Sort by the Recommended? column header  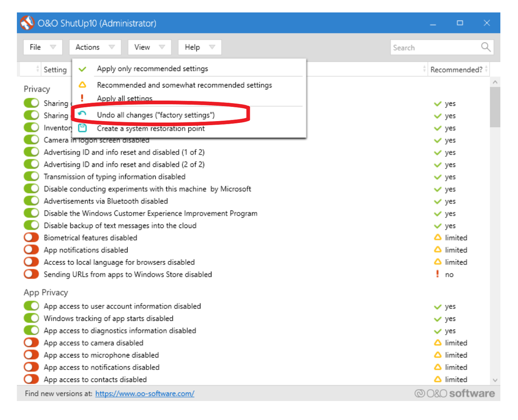pyautogui.click(x=459, y=69)
